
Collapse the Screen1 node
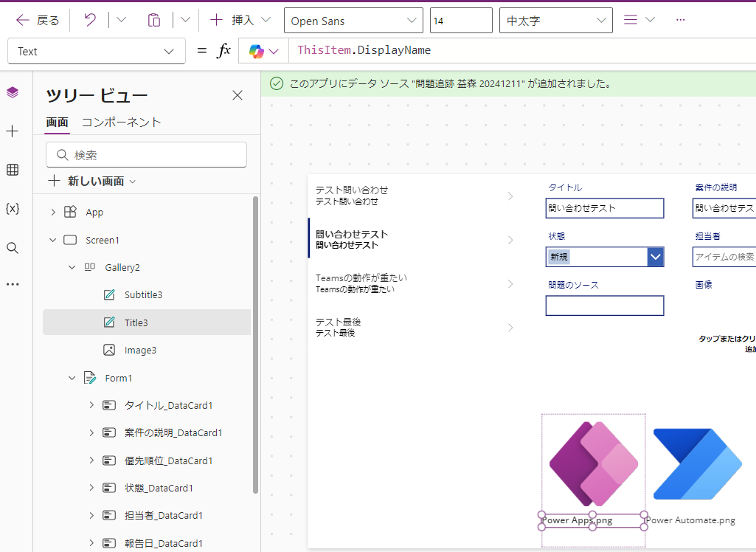(53, 240)
